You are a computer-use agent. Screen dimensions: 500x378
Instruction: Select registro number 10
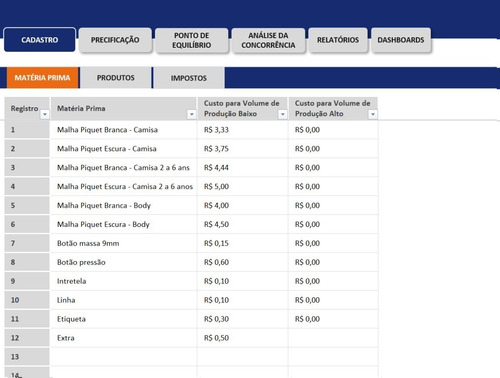[27, 300]
